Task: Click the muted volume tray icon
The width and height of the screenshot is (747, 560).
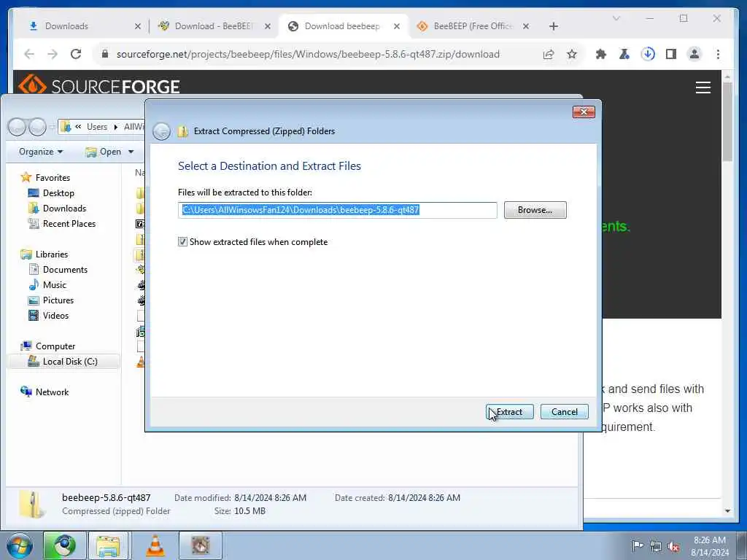Action: pyautogui.click(x=673, y=546)
